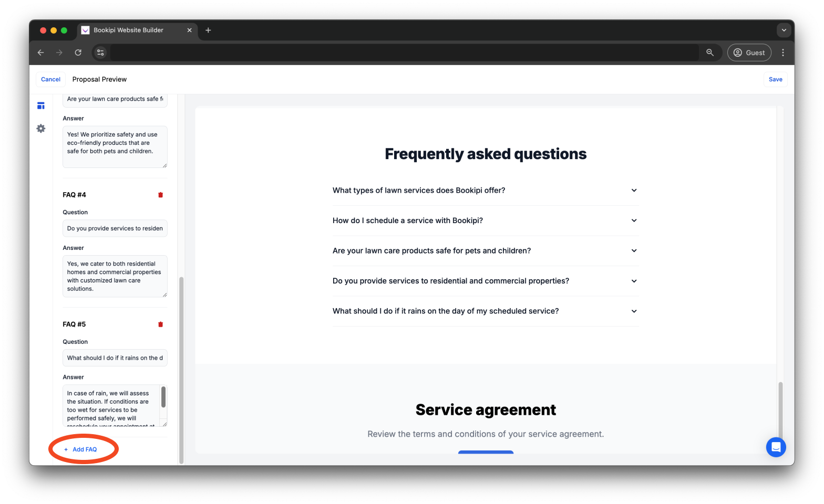Add a new FAQ entry
This screenshot has width=824, height=504.
(83, 449)
